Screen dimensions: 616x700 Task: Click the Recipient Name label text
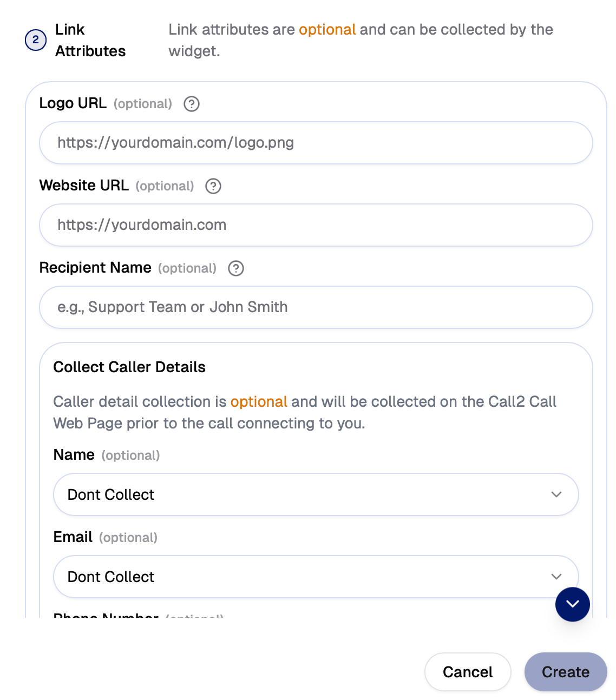(95, 268)
